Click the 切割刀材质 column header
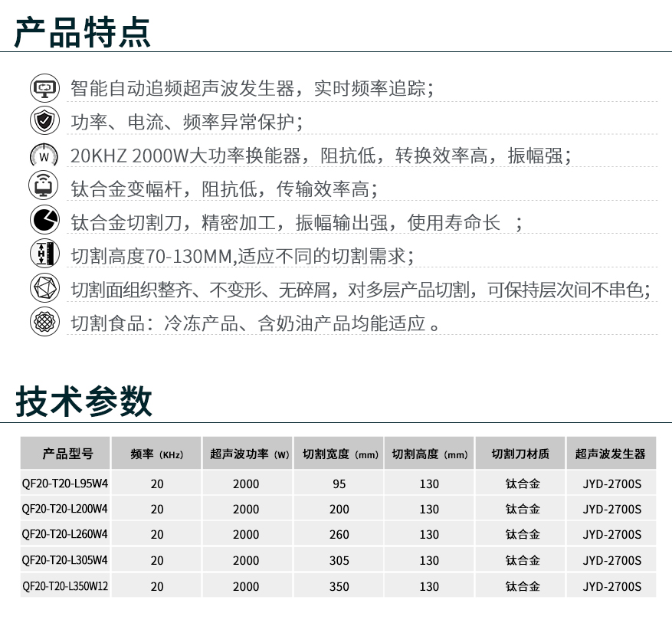This screenshot has width=672, height=623. click(521, 454)
